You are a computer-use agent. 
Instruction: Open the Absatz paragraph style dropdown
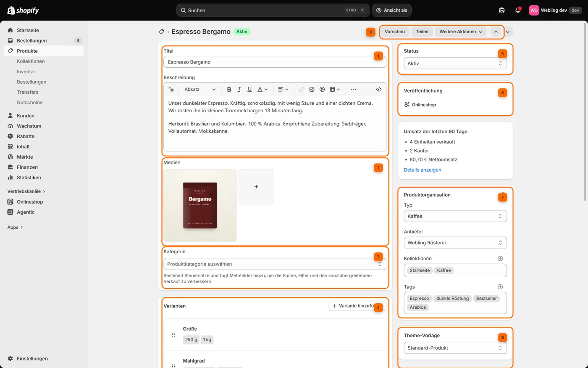click(200, 89)
